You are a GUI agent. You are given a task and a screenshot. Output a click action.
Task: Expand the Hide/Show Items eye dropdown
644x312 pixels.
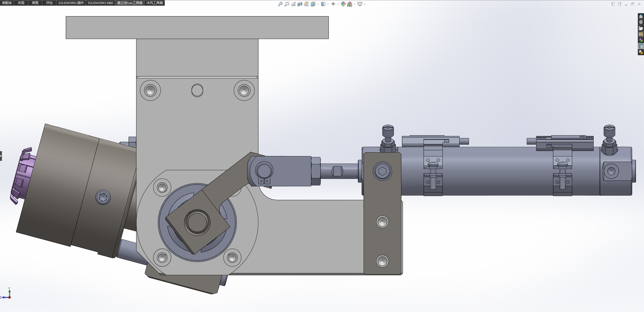pos(338,4)
